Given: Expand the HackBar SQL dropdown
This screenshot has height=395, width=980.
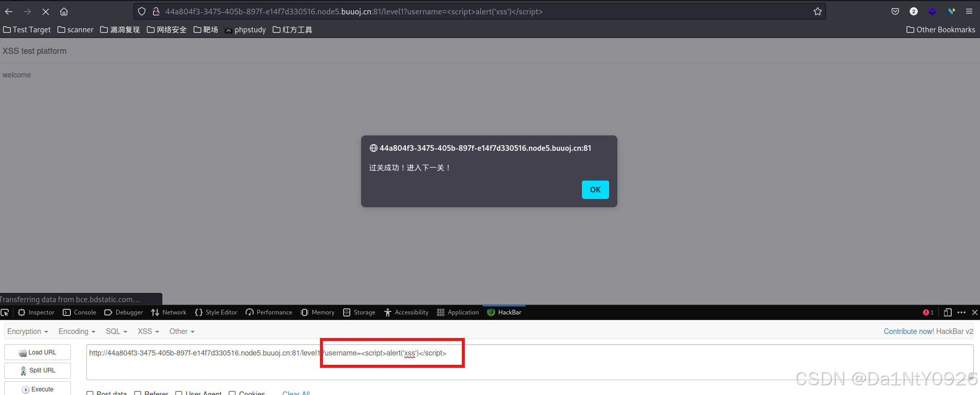Looking at the screenshot, I should point(117,331).
